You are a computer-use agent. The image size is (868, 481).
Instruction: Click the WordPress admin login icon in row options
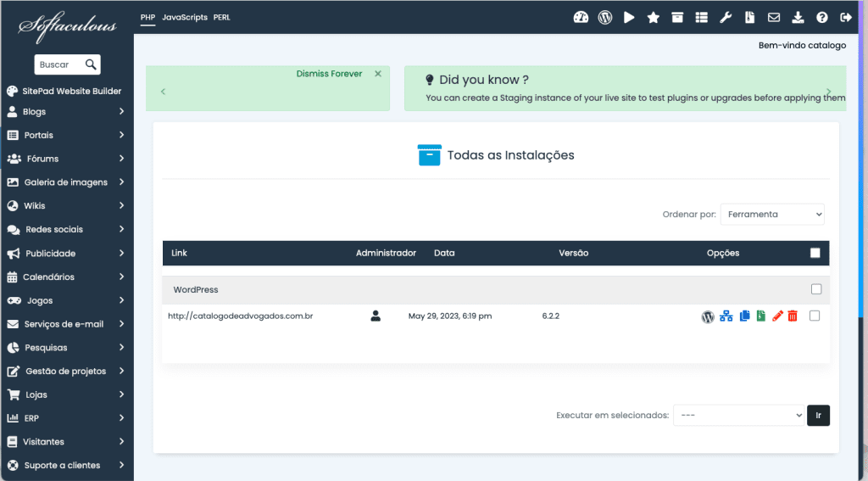(708, 316)
